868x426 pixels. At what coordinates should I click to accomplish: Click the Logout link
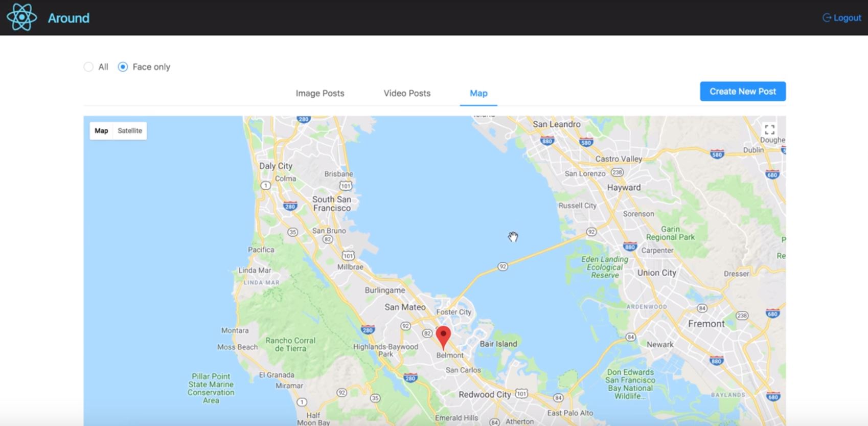click(842, 18)
